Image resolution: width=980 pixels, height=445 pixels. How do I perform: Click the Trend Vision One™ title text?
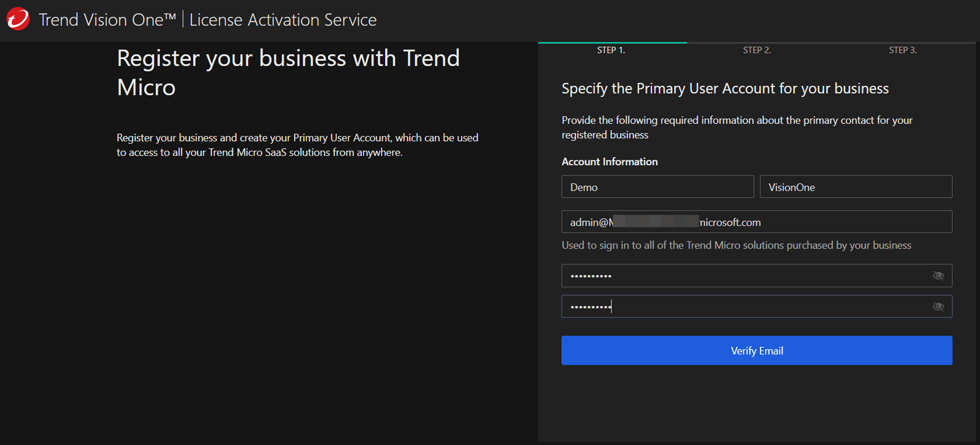point(107,20)
